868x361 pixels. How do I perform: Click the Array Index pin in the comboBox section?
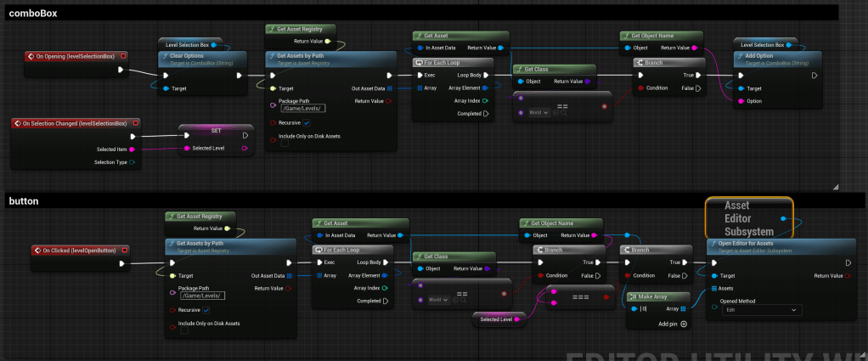(486, 100)
